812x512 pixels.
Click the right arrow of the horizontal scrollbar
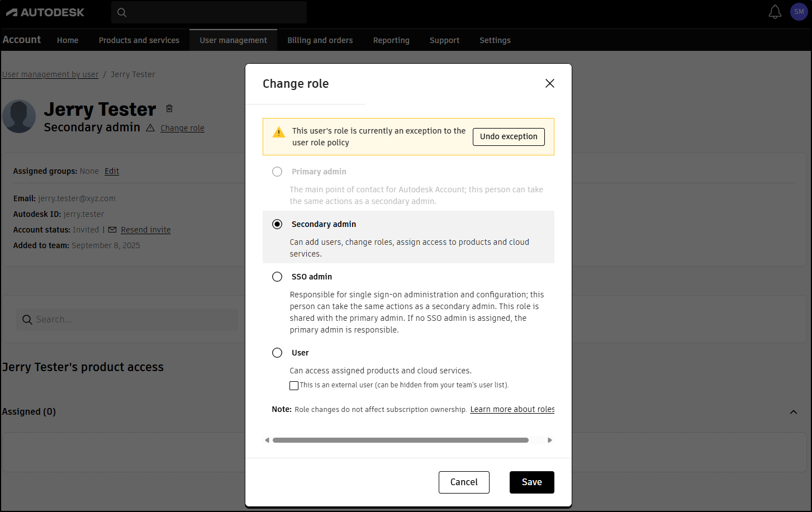(x=550, y=440)
